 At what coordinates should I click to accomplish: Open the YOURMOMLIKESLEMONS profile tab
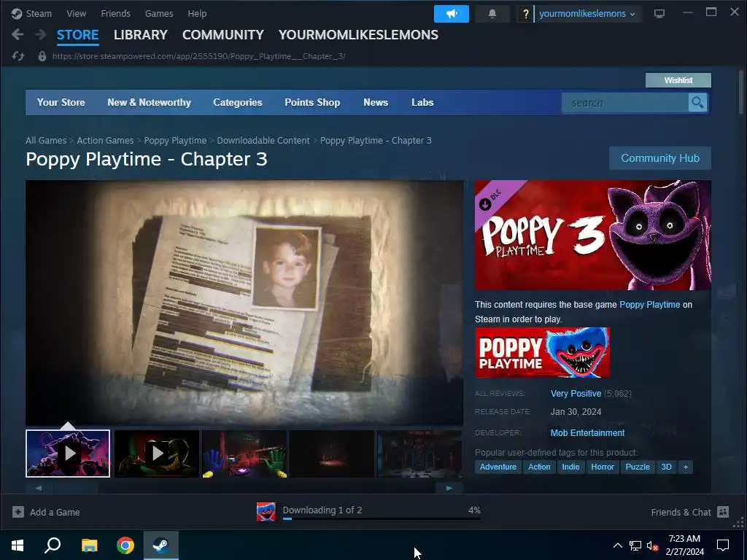(x=358, y=35)
